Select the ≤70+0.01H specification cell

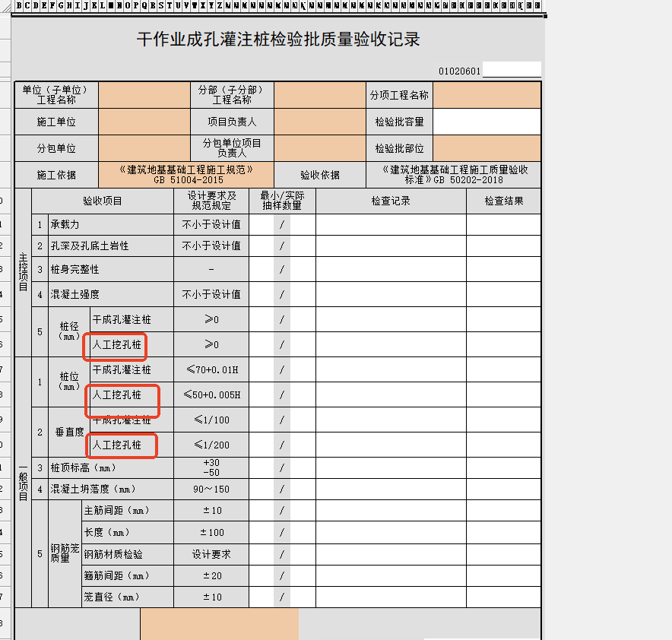coord(211,370)
